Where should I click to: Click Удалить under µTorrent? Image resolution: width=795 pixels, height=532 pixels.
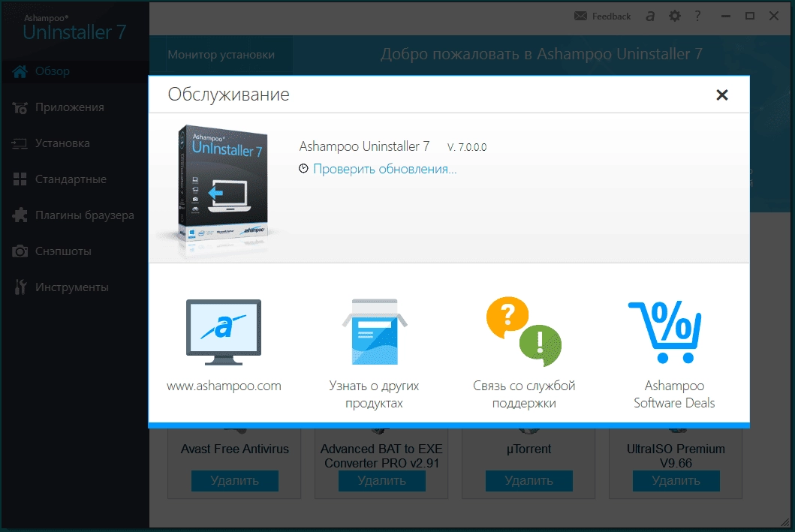(x=528, y=481)
